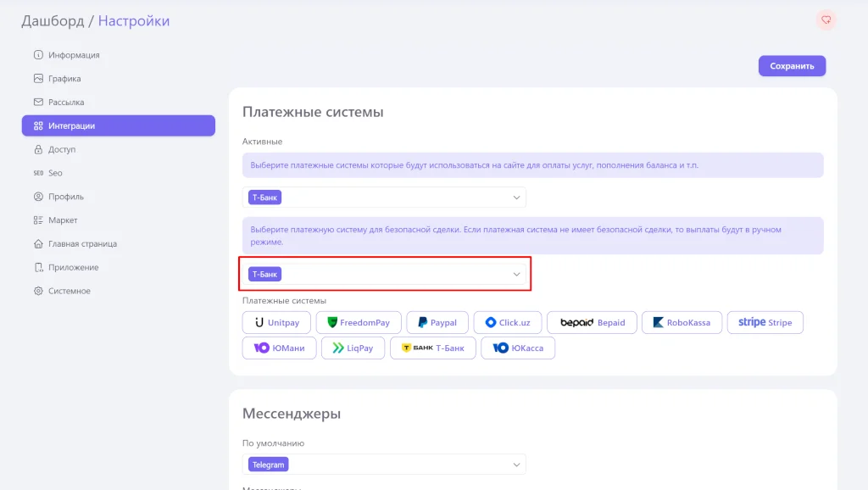Click the Информация sidebar info icon

tap(38, 55)
